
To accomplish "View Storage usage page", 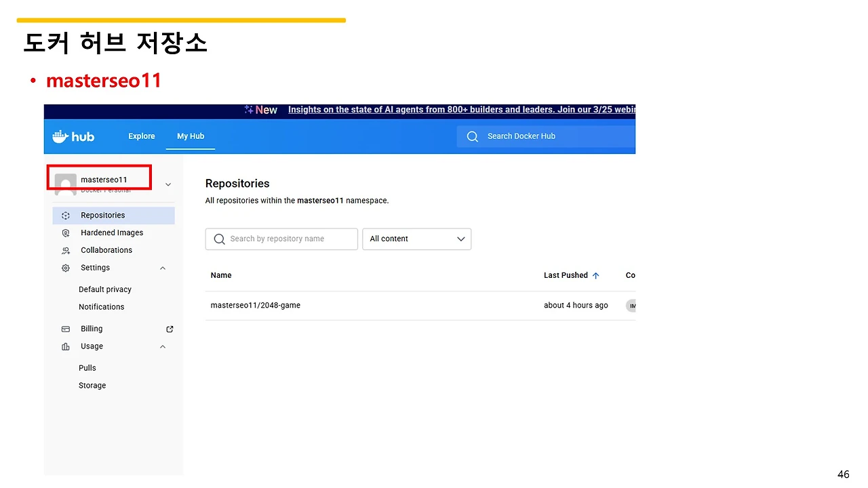I will 92,386.
